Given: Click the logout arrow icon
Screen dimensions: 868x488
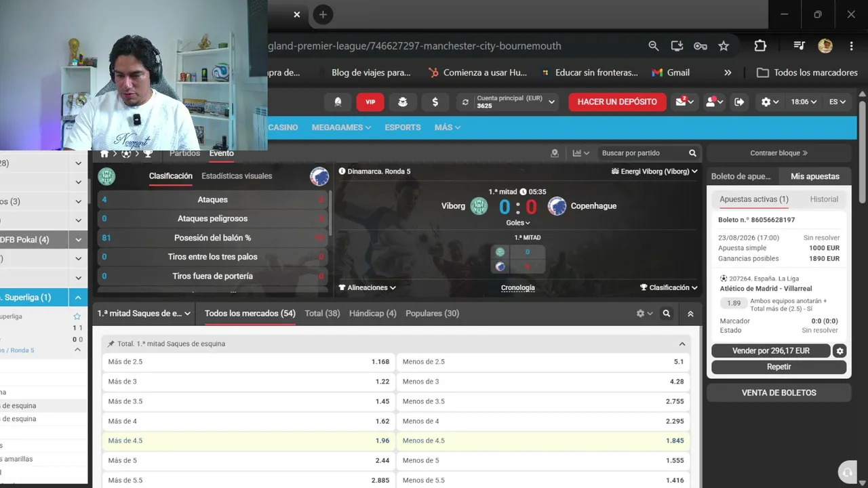Looking at the screenshot, I should [x=739, y=102].
